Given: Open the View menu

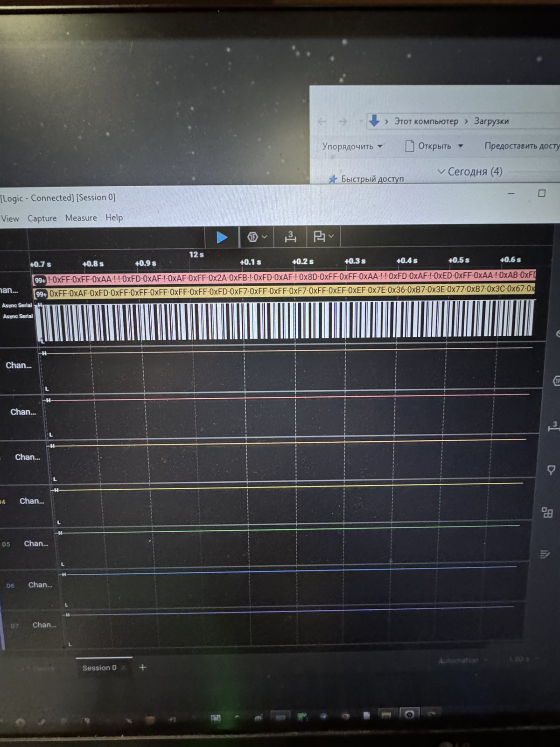Looking at the screenshot, I should tap(10, 218).
